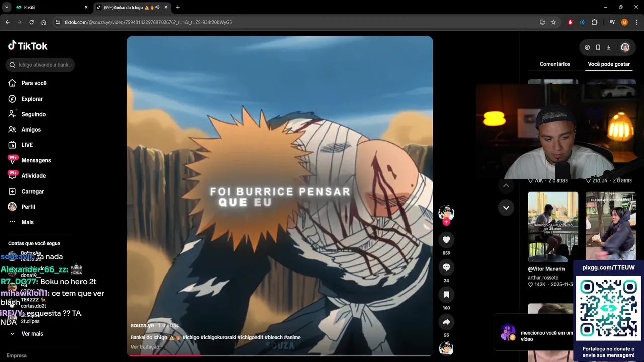Screen dimensions: 644x362
Task: Go back with browser back arrow
Action: (x=7, y=22)
